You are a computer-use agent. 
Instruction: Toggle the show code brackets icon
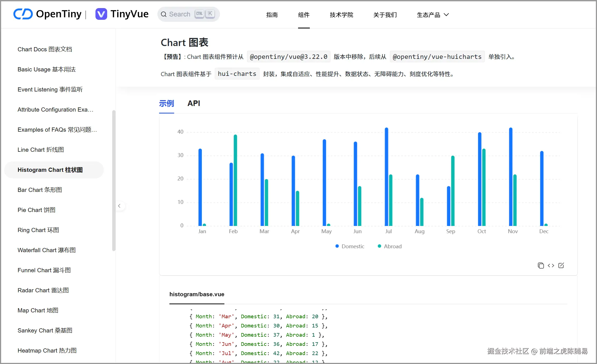pyautogui.click(x=551, y=266)
